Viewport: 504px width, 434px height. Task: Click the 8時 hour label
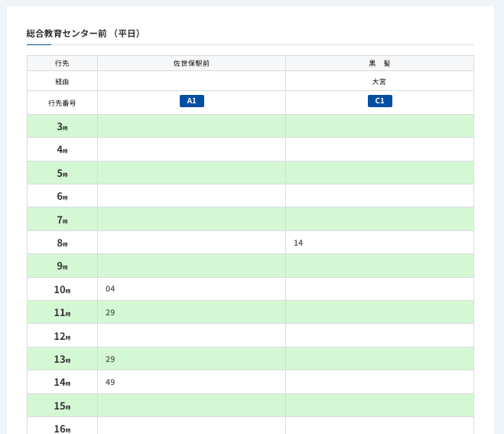tap(62, 243)
